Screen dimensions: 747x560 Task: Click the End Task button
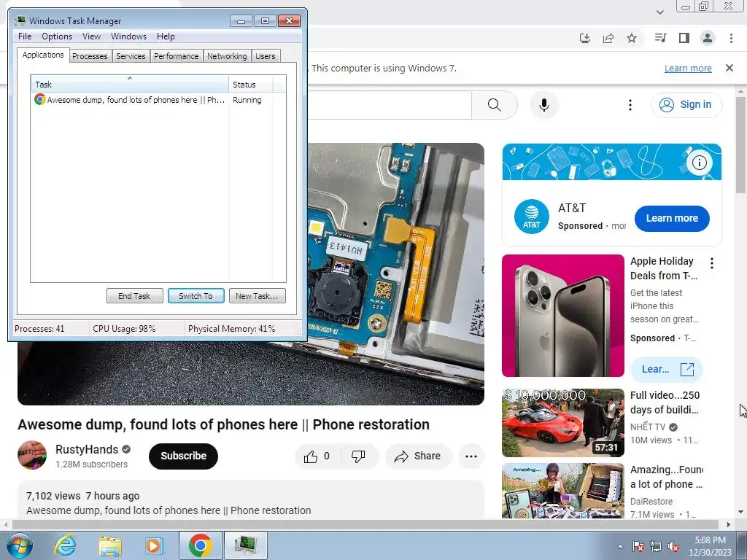pos(134,296)
